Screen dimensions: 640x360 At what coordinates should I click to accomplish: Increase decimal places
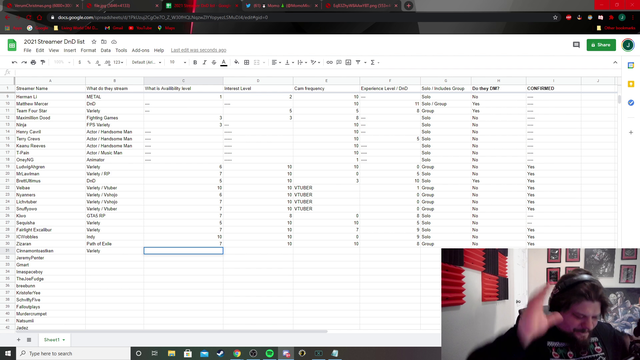[x=107, y=62]
